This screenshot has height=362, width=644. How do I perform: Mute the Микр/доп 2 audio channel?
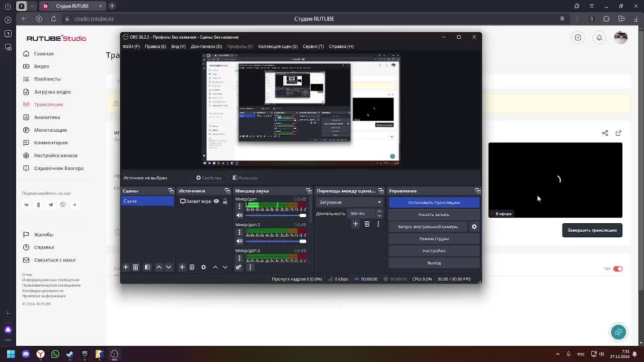[239, 241]
